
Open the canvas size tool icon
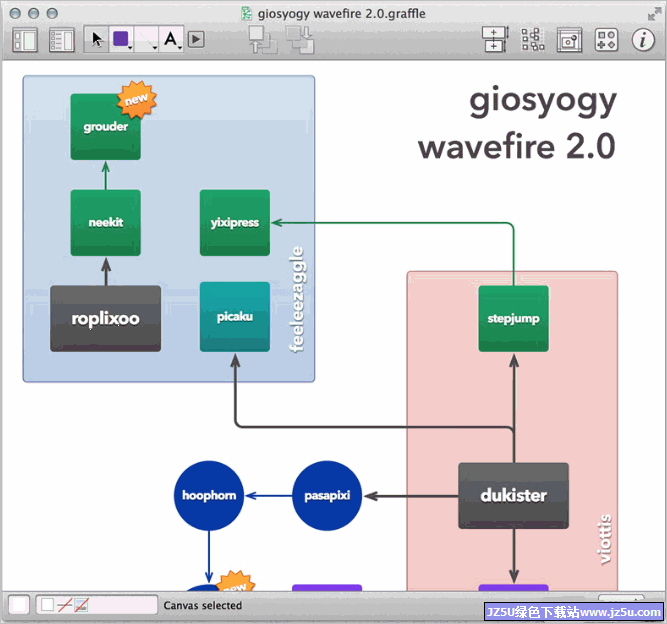pos(495,39)
